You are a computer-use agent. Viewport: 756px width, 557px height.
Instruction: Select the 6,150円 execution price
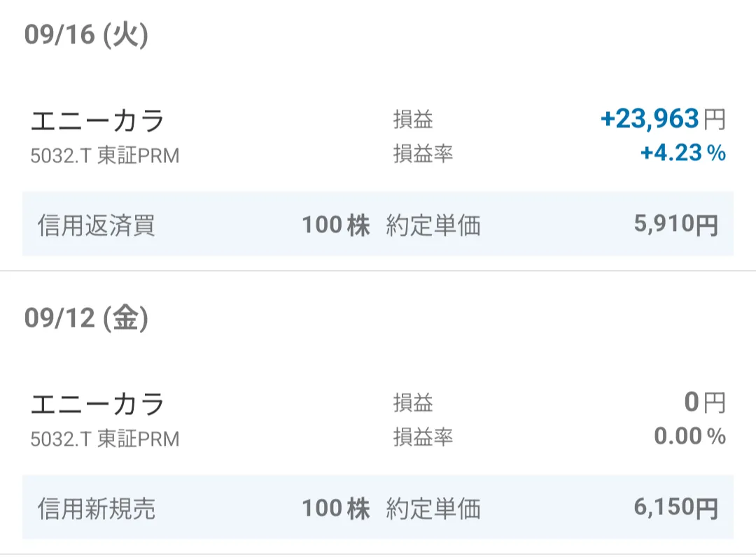click(675, 508)
